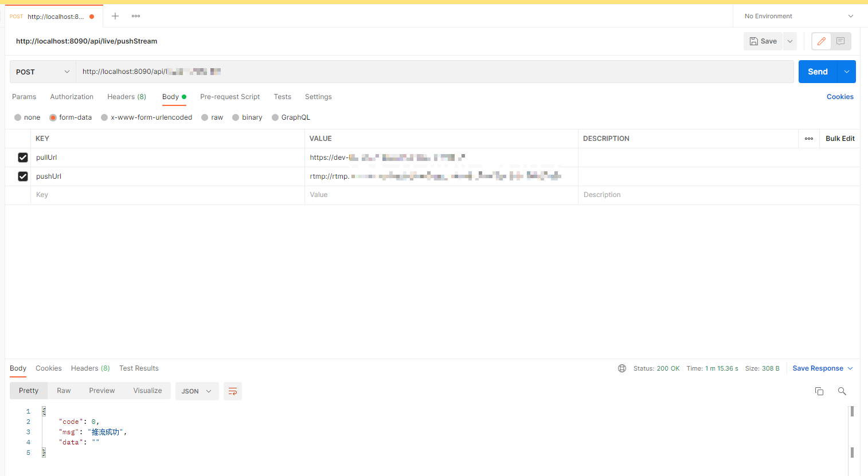Click the pullUrl value field
Image resolution: width=868 pixels, height=476 pixels.
click(x=441, y=158)
